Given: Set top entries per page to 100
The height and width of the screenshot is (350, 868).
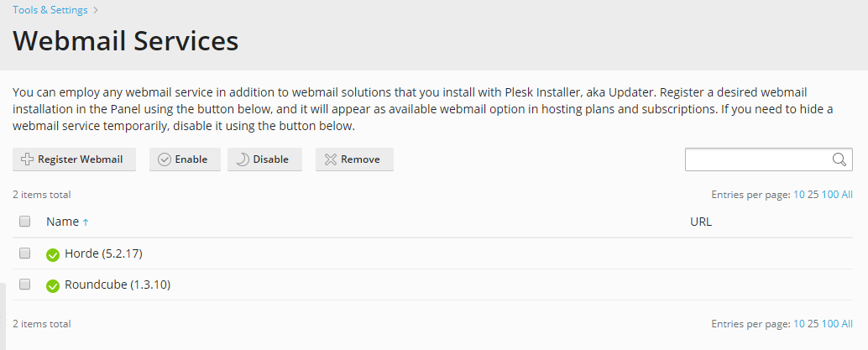Looking at the screenshot, I should click(830, 195).
